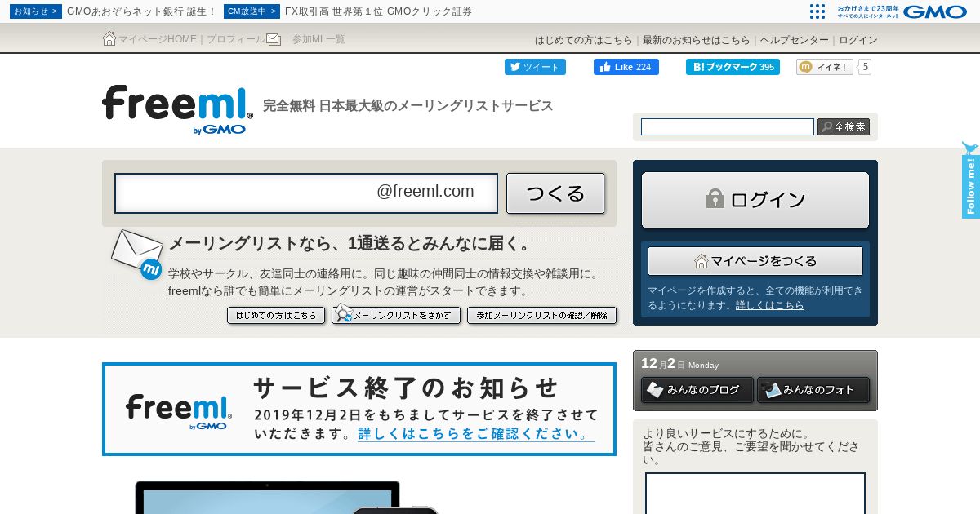Screen dimensions: 980x514
Task: Click the mixi count 5 bubble
Action: [865, 67]
